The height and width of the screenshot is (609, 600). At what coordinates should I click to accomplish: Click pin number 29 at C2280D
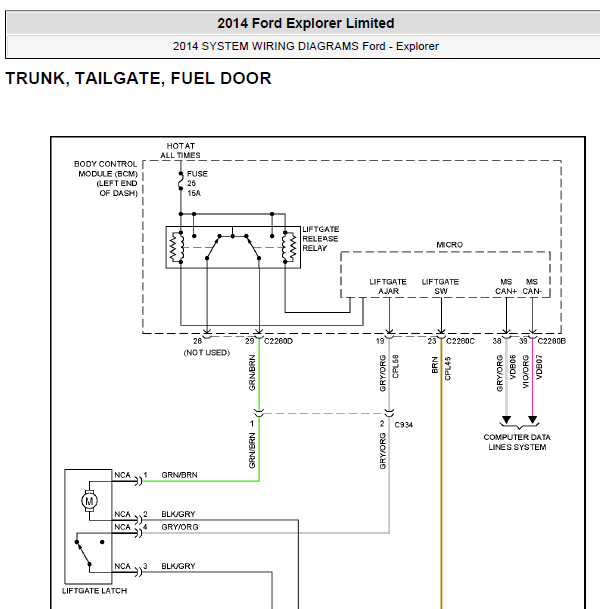(249, 341)
